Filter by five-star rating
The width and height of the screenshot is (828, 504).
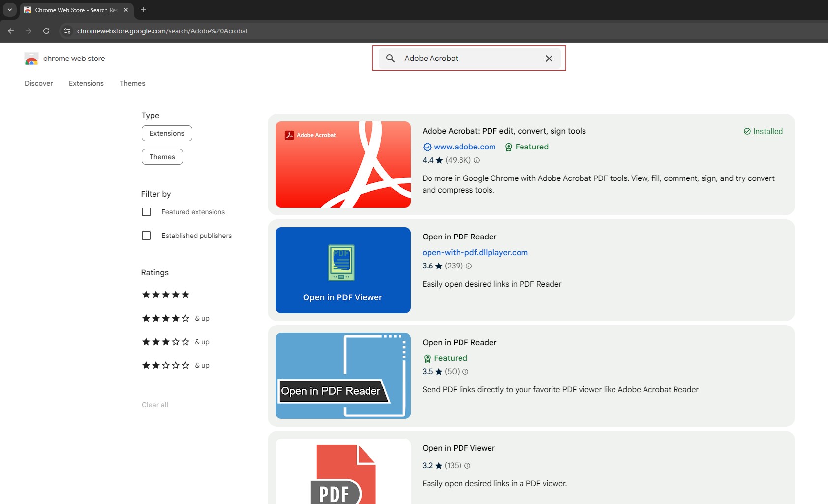pyautogui.click(x=166, y=295)
